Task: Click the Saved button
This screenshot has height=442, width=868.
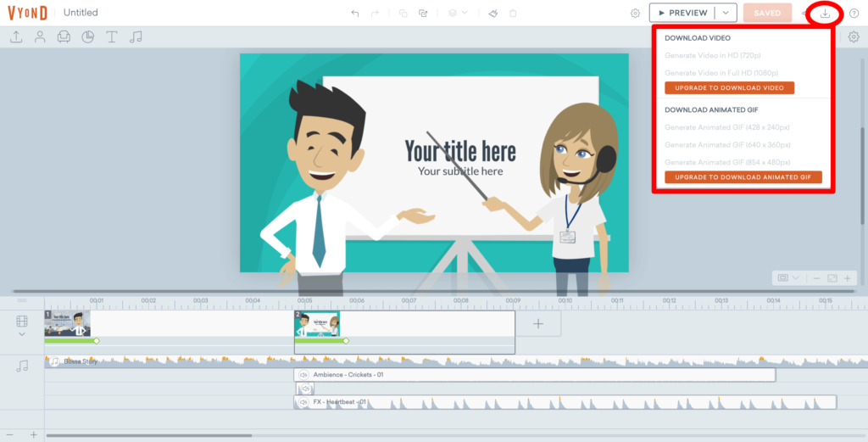Action: click(767, 13)
